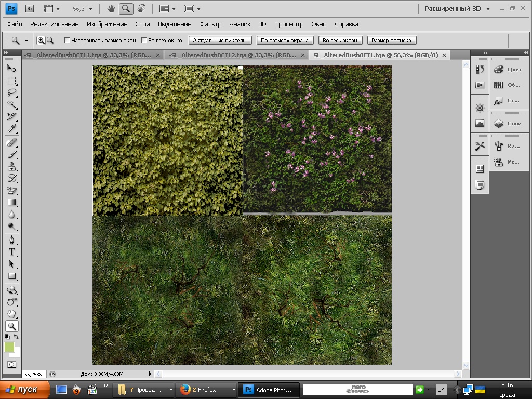Open the Arrange Documents dropdown
This screenshot has width=532, height=399.
[167, 9]
